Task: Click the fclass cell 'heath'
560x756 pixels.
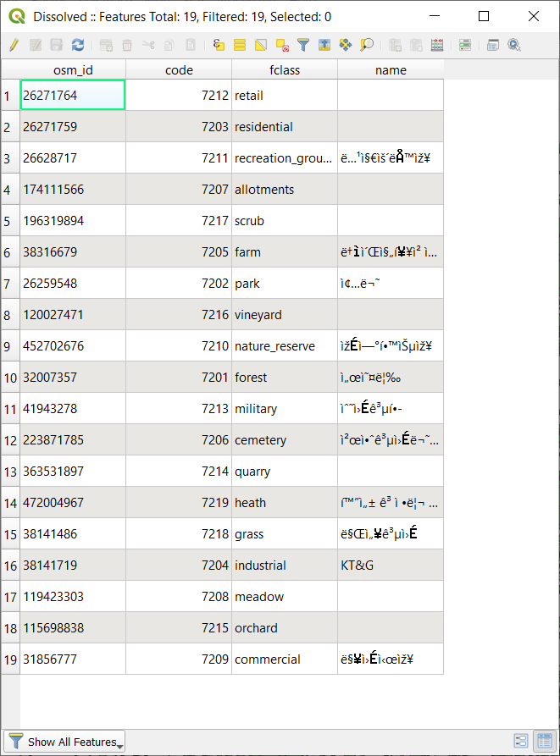Action: tap(285, 503)
